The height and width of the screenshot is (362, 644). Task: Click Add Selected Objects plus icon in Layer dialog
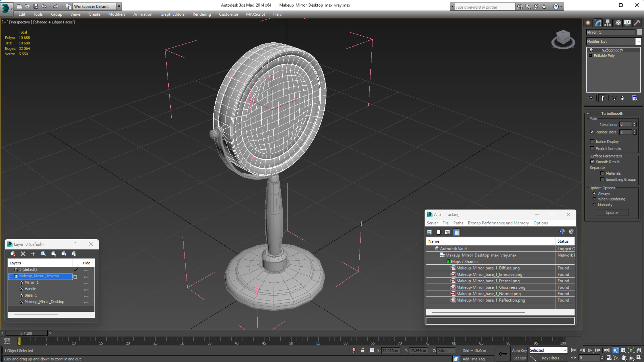pyautogui.click(x=33, y=254)
